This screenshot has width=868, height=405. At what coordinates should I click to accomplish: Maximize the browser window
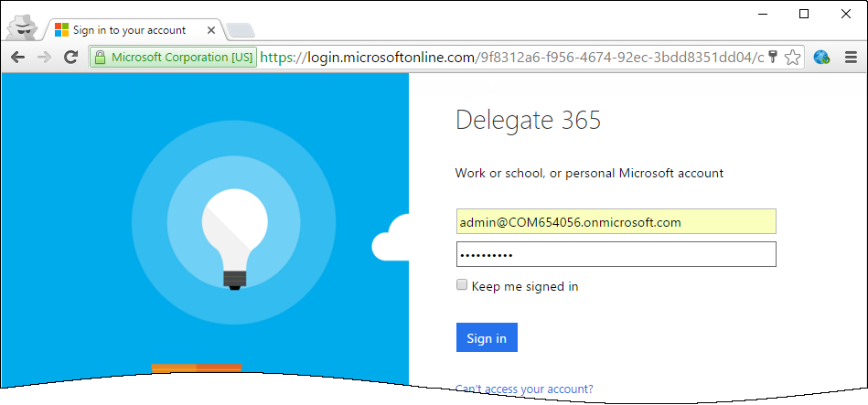(804, 15)
